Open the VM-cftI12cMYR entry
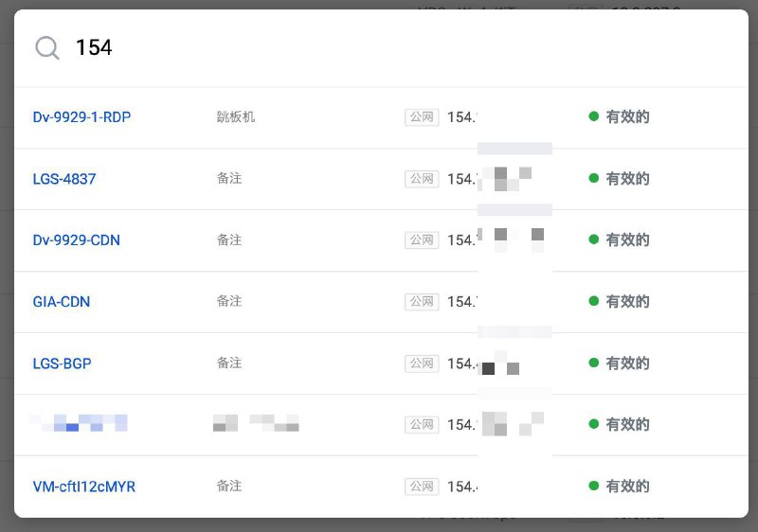 (x=84, y=487)
